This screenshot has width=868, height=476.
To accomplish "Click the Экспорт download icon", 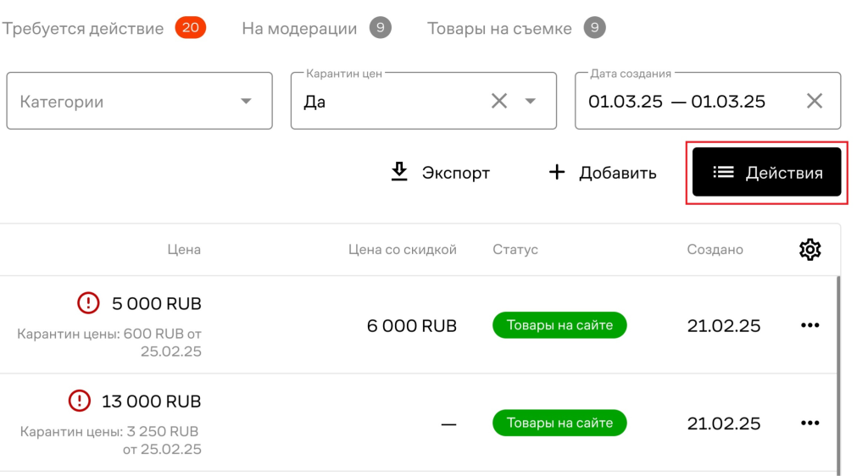I will point(398,173).
